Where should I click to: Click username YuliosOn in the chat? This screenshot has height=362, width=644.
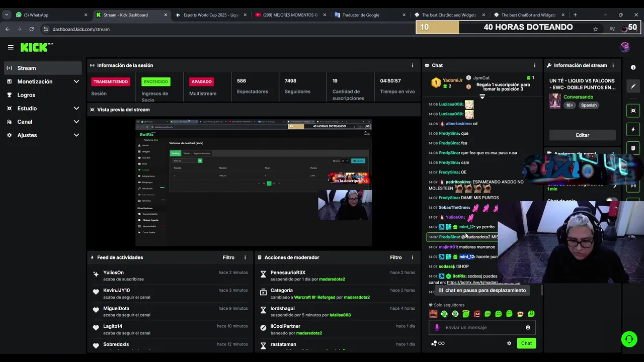[x=455, y=217]
